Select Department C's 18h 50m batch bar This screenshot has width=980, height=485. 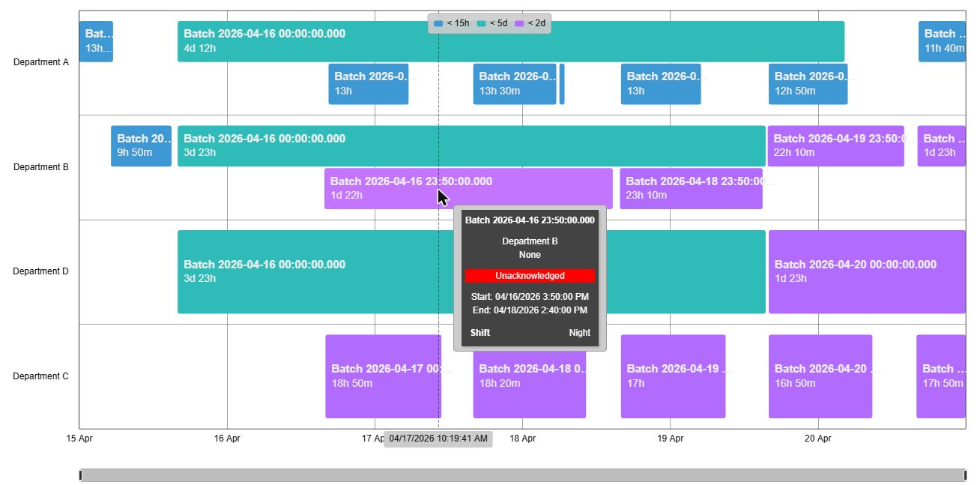click(x=383, y=376)
